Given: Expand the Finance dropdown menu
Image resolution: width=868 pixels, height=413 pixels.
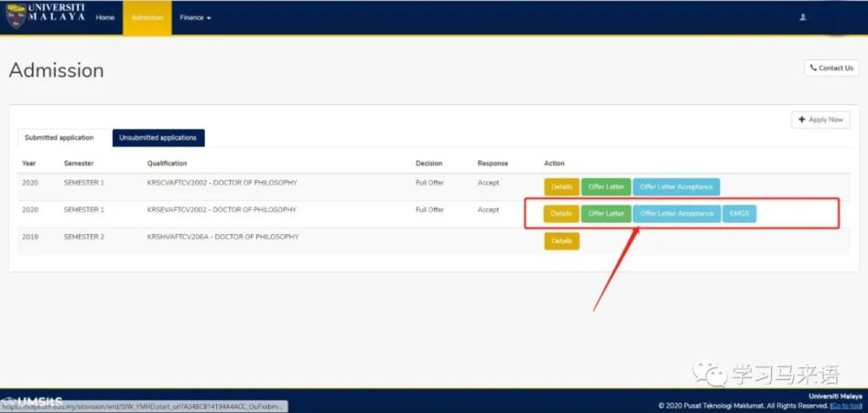Looking at the screenshot, I should click(195, 17).
